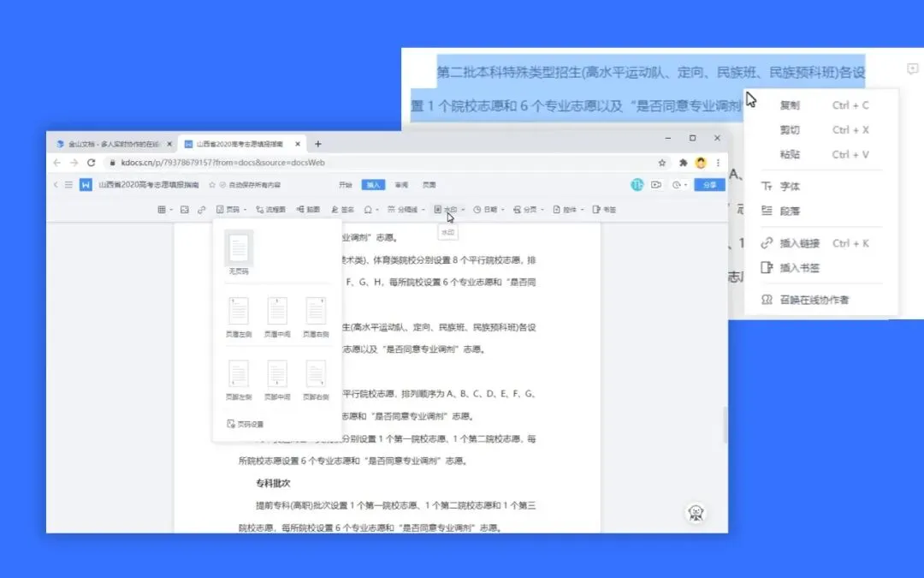The height and width of the screenshot is (578, 924).
Task: Click the insert image icon
Action: pyautogui.click(x=185, y=210)
